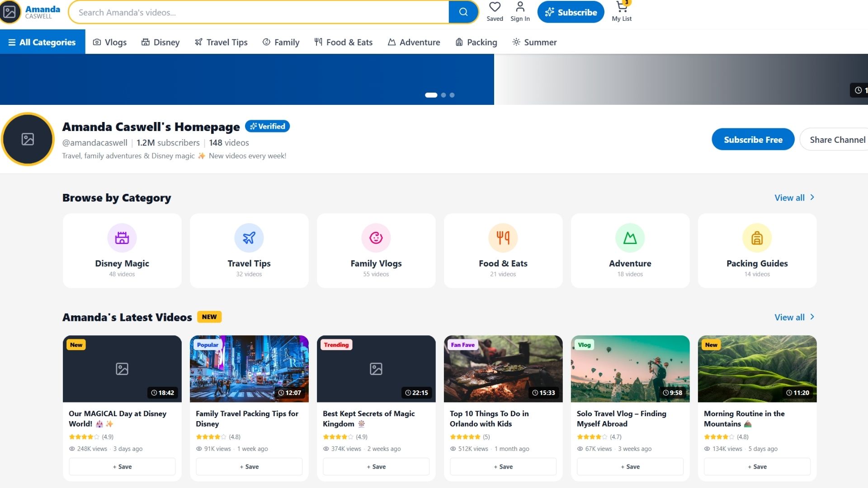Open the All Categories menu
This screenshot has height=488, width=868.
click(x=42, y=42)
